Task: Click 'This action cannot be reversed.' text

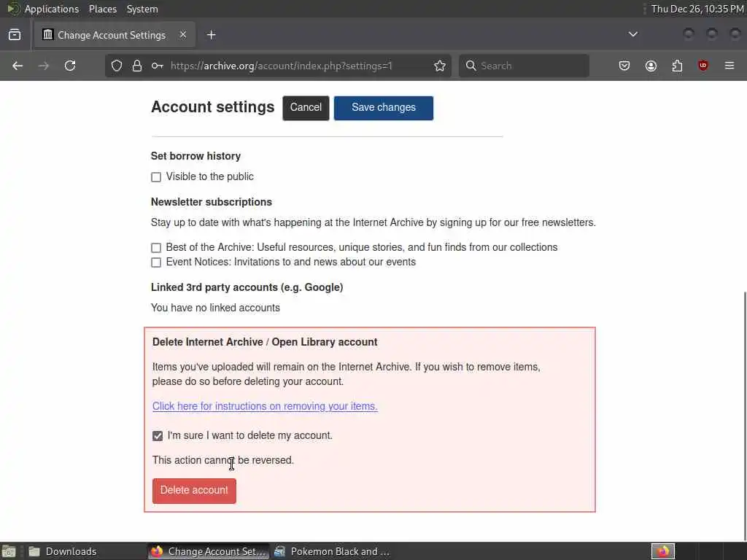Action: click(223, 460)
